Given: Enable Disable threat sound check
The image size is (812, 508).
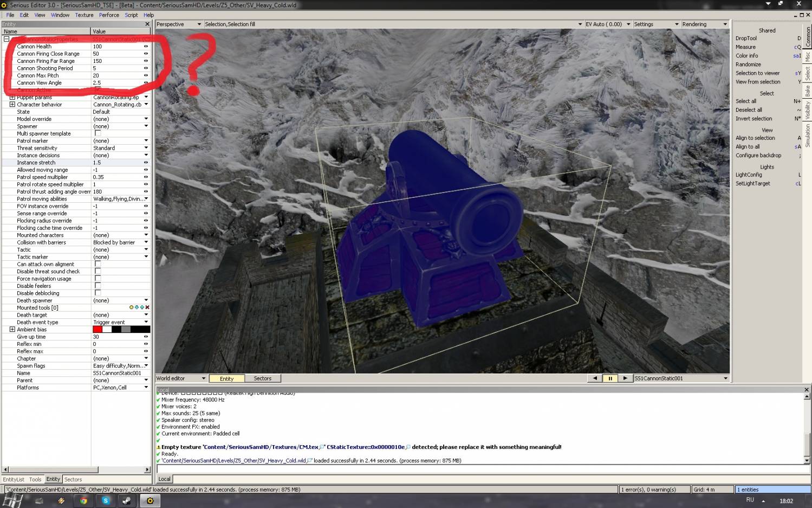Looking at the screenshot, I should 98,271.
